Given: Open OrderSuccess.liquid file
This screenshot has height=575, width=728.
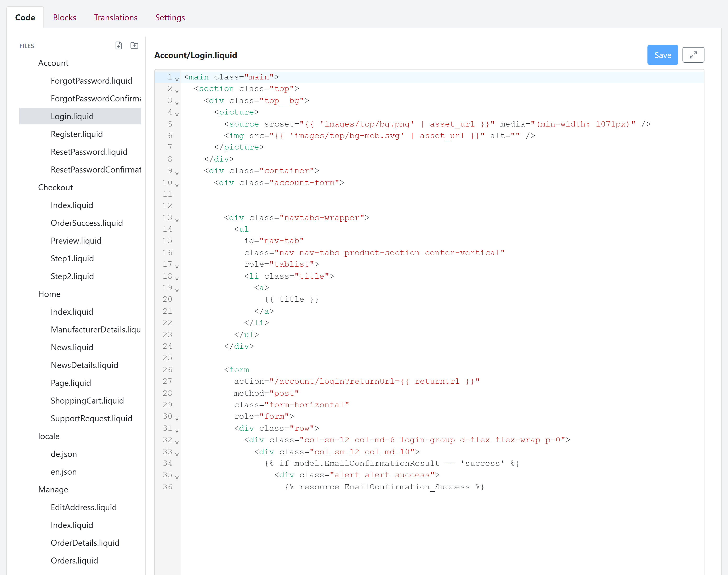Looking at the screenshot, I should click(87, 223).
